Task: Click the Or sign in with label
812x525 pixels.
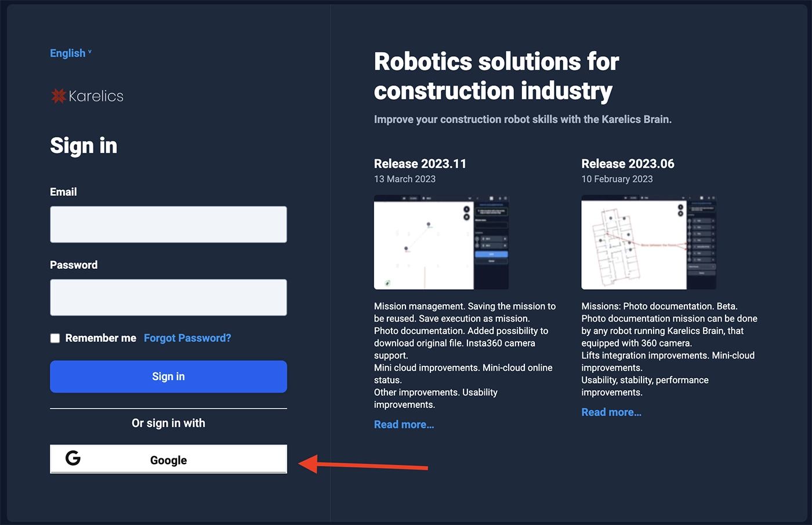Action: (x=168, y=423)
